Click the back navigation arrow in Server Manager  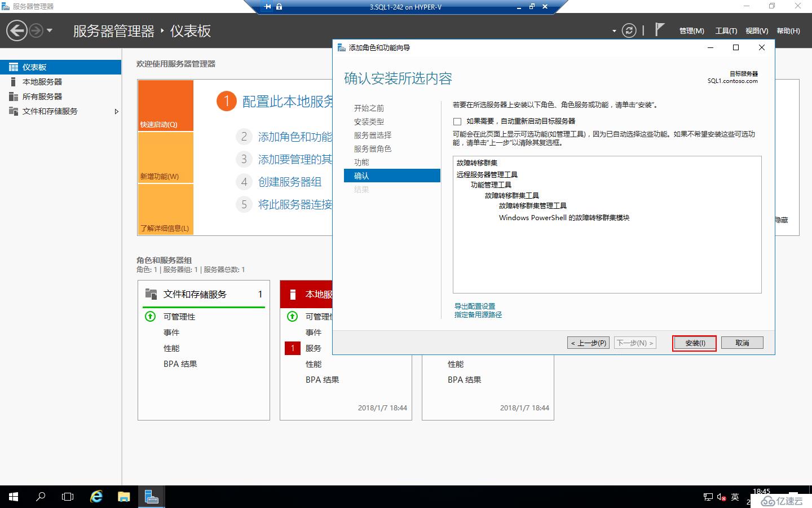point(17,30)
